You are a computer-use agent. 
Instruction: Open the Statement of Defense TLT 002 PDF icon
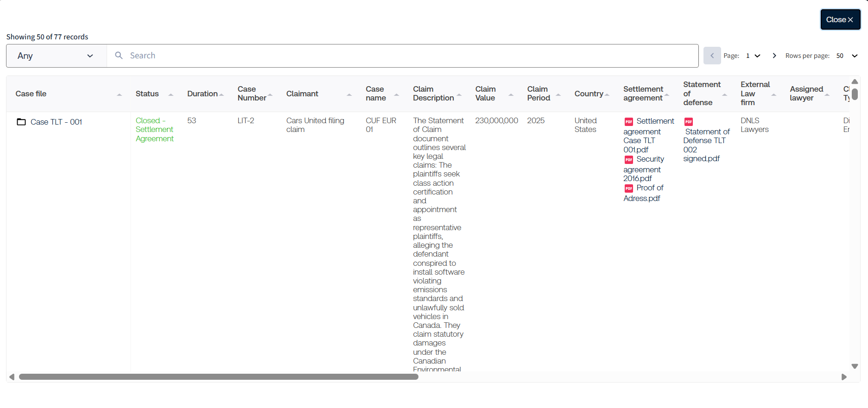[689, 122]
